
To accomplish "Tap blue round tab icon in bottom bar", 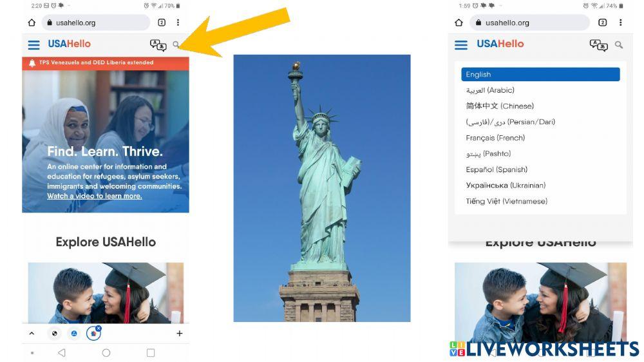I will pyautogui.click(x=74, y=334).
